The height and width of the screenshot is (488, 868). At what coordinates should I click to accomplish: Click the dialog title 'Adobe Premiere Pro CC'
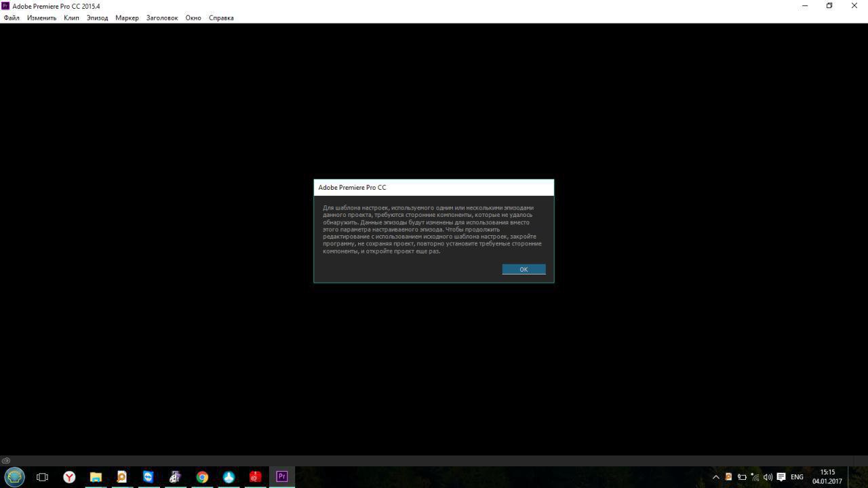click(x=352, y=188)
